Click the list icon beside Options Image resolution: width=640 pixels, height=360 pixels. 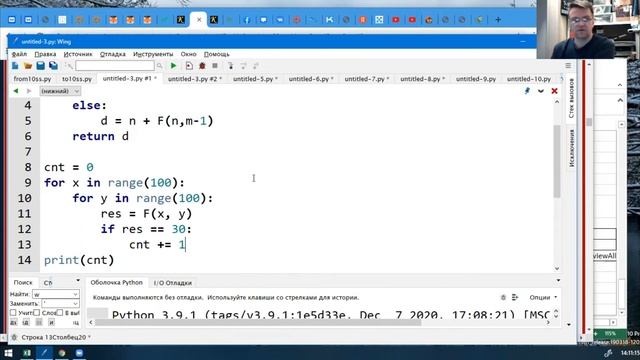coord(515,298)
